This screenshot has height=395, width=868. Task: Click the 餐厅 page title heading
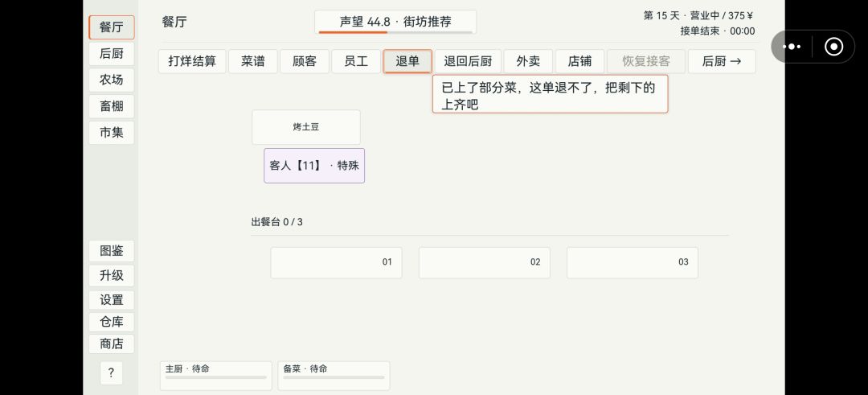click(x=174, y=23)
